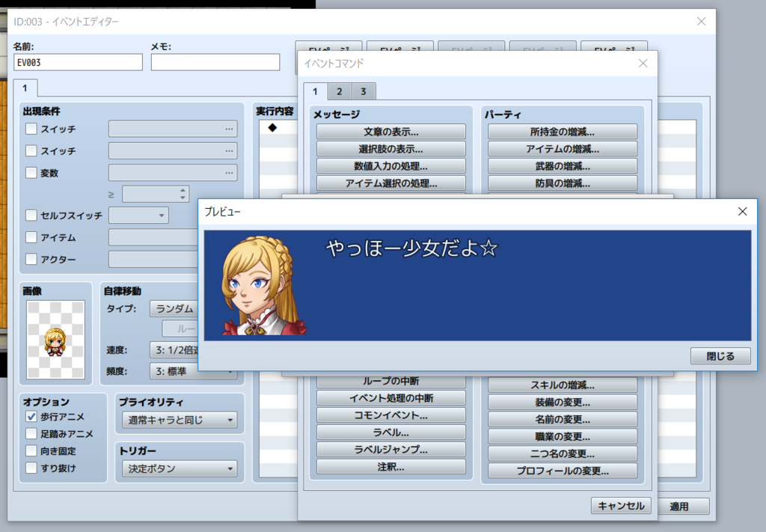Close the イベントコマンド dialog
The height and width of the screenshot is (532, 766).
tap(643, 64)
